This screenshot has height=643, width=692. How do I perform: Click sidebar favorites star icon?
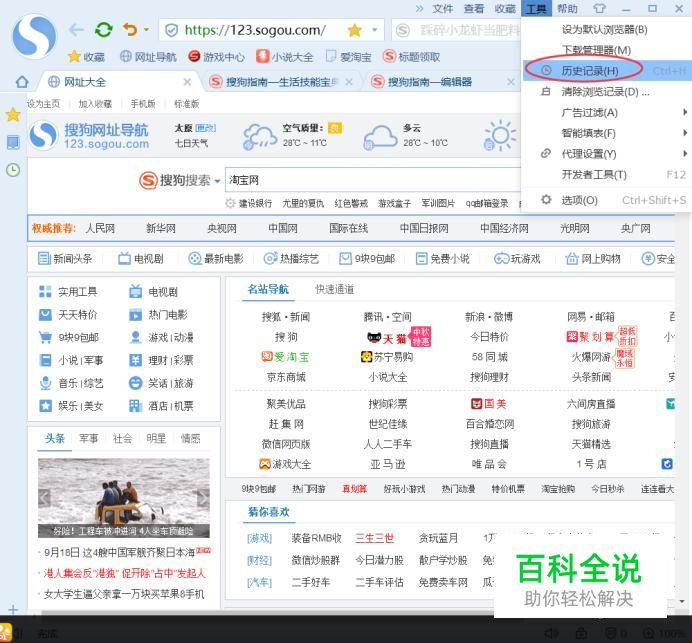coord(13,115)
